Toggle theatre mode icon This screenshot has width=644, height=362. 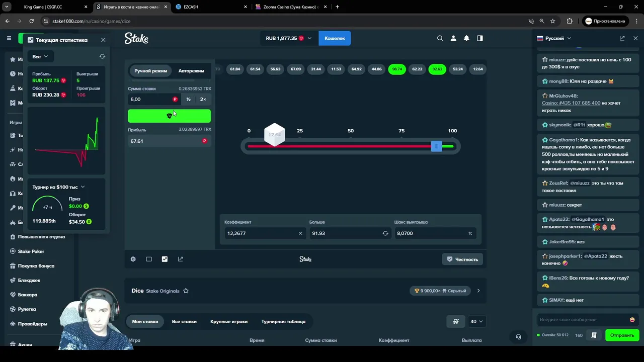[149, 259]
